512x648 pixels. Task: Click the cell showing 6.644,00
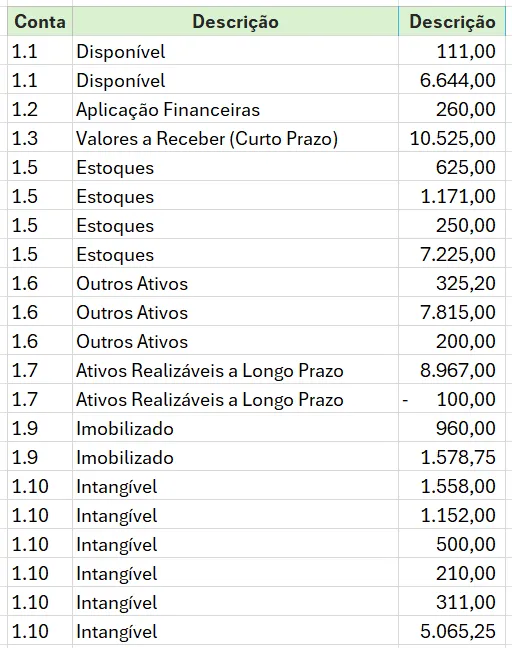(452, 79)
